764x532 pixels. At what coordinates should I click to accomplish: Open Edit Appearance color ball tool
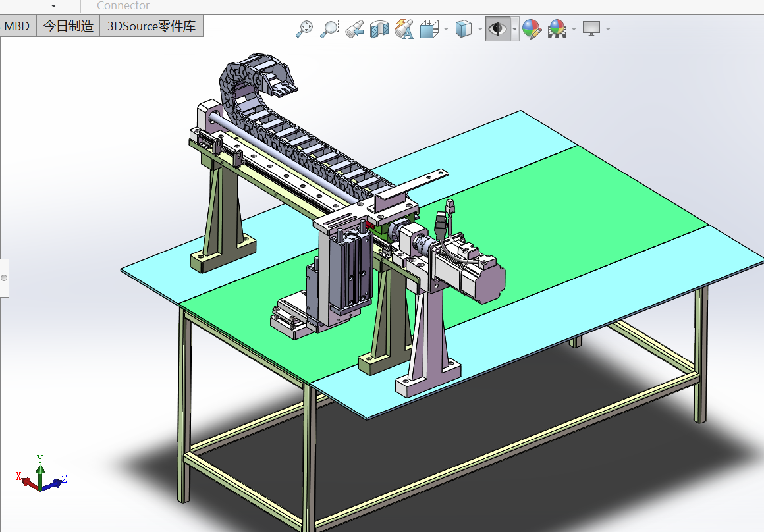tap(532, 29)
